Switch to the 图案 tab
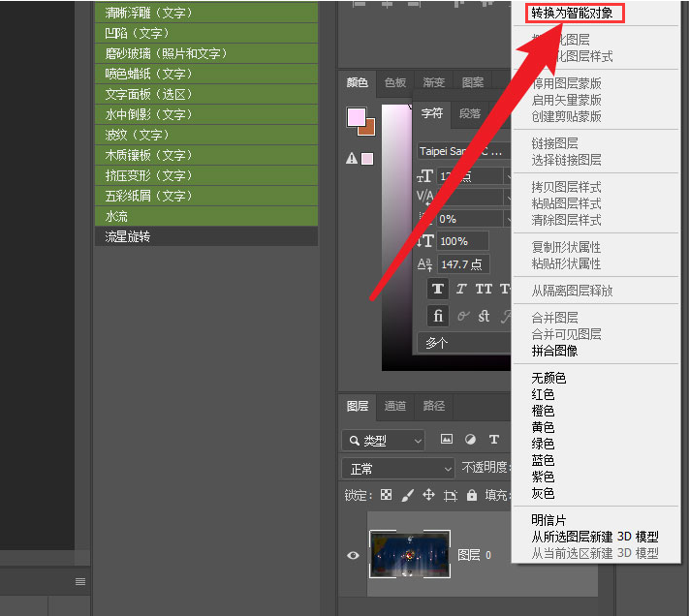This screenshot has width=689, height=616. click(473, 82)
